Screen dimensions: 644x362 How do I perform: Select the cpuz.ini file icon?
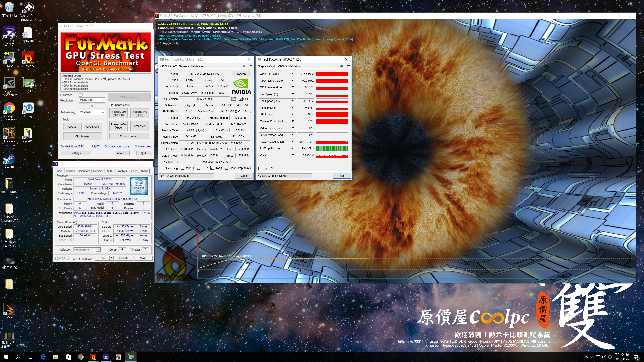(28, 35)
